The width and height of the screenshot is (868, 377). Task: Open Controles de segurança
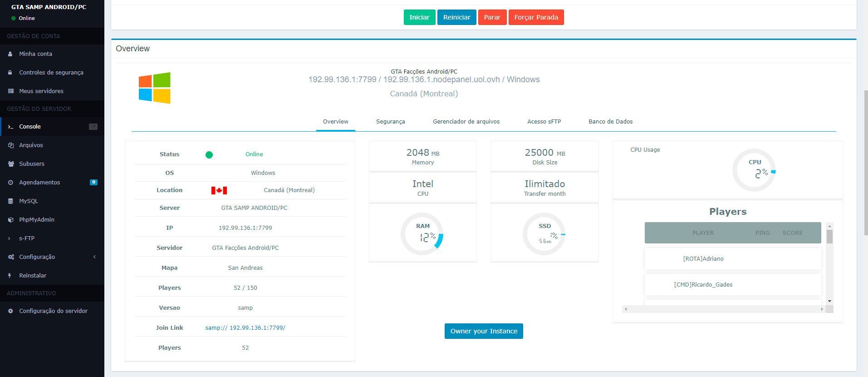tap(52, 73)
